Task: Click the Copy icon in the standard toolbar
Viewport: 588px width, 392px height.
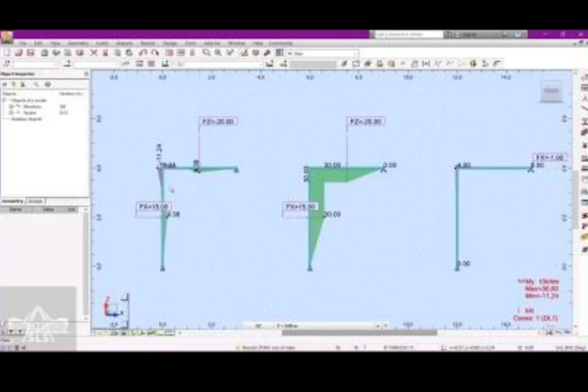Action: pyautogui.click(x=117, y=53)
